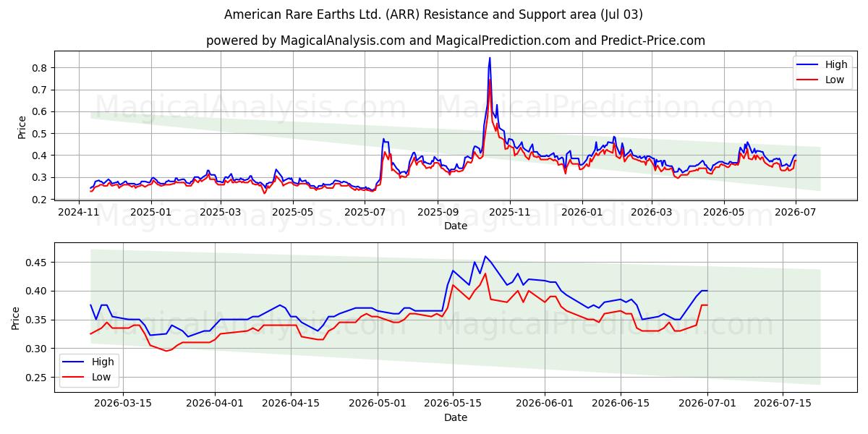
Task: Click the '2025-05' date tick label
Action: pos(292,212)
